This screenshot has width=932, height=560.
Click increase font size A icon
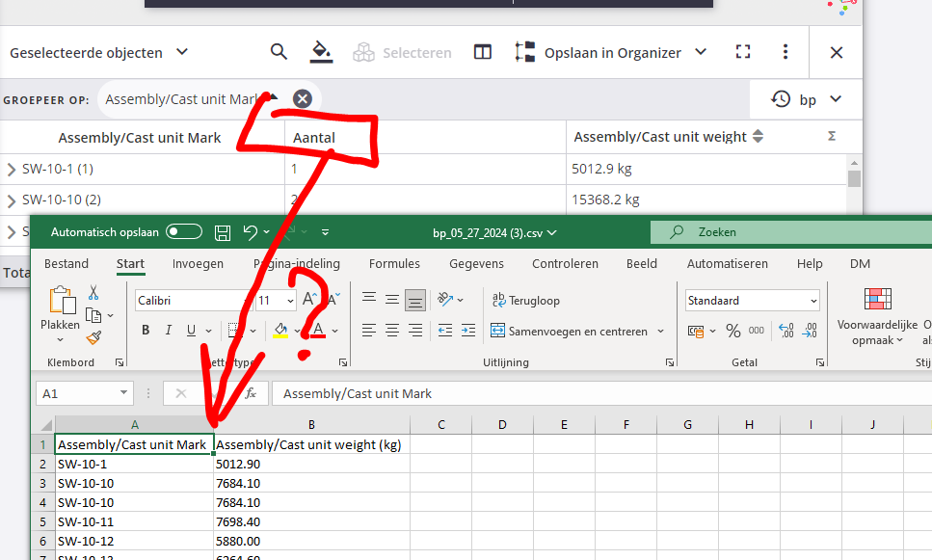[309, 299]
